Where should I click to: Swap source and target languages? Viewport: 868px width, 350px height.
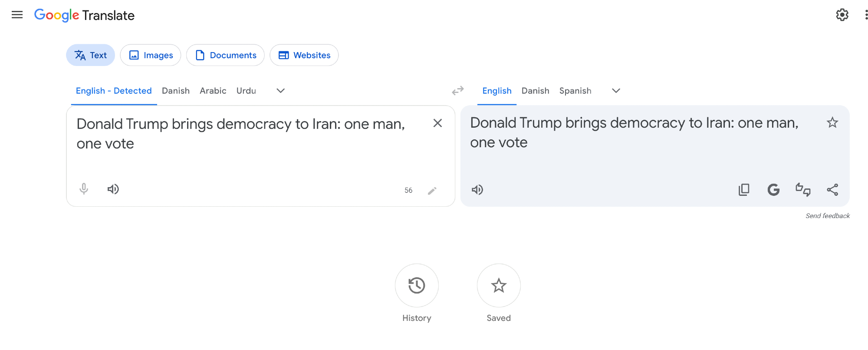[x=458, y=91]
